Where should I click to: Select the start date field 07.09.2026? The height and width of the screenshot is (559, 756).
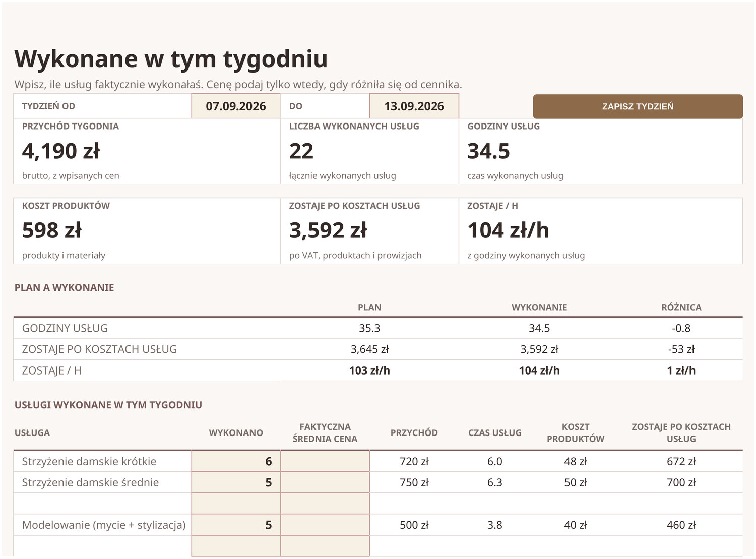click(236, 106)
